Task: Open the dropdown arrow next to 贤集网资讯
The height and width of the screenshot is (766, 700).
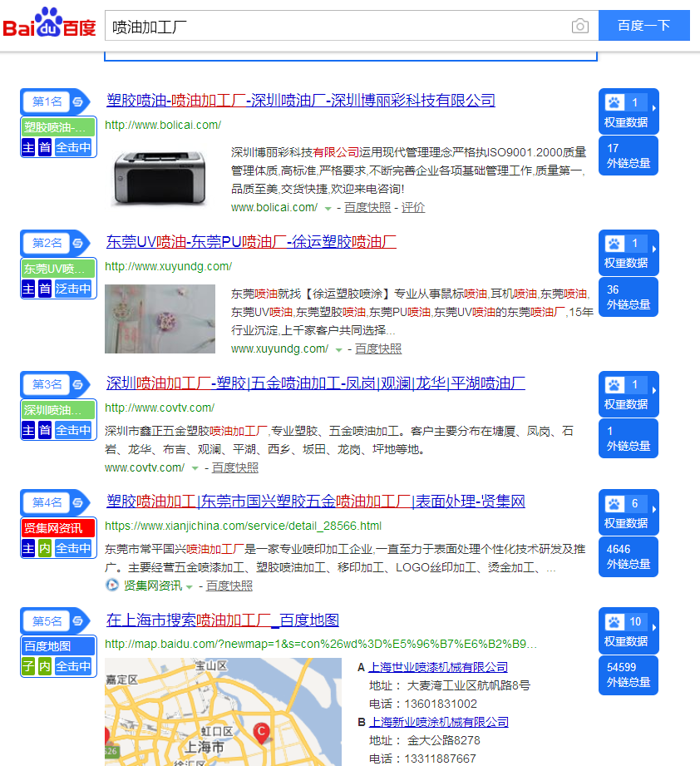Action: [189, 586]
